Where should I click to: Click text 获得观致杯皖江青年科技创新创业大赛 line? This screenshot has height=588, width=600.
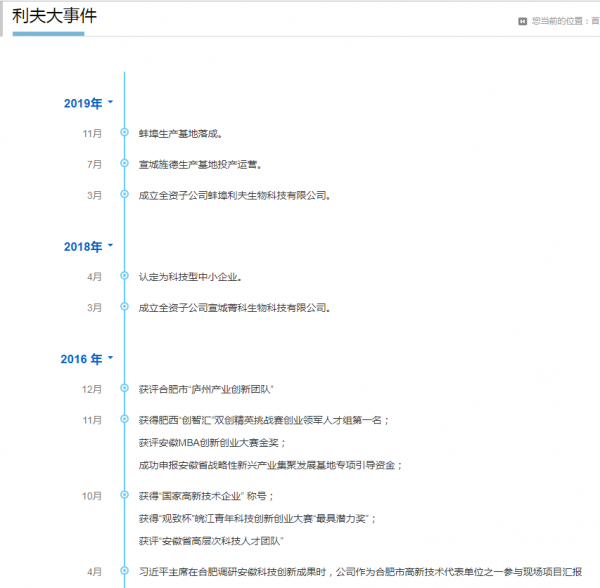(257, 519)
